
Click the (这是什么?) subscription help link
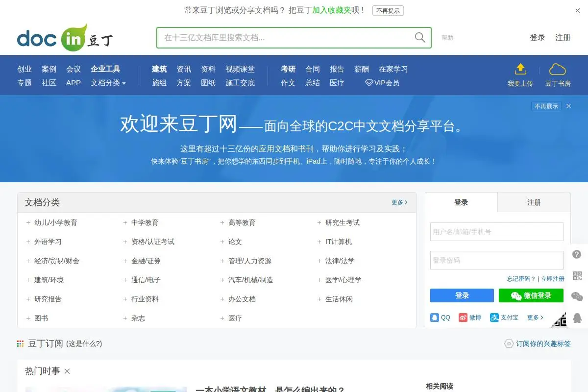click(84, 344)
